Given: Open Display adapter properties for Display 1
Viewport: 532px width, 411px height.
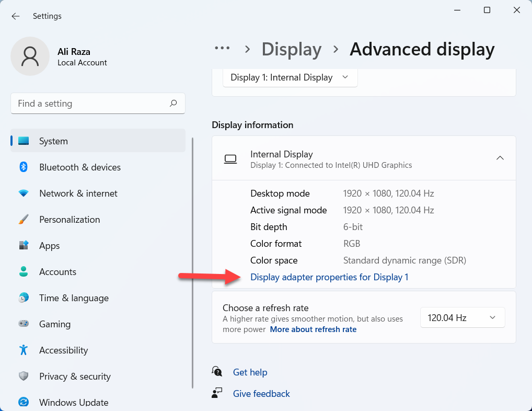Looking at the screenshot, I should pos(329,277).
